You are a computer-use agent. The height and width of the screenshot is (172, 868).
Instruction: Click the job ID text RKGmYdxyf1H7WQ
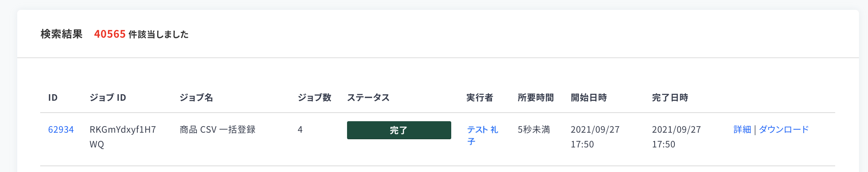123,137
